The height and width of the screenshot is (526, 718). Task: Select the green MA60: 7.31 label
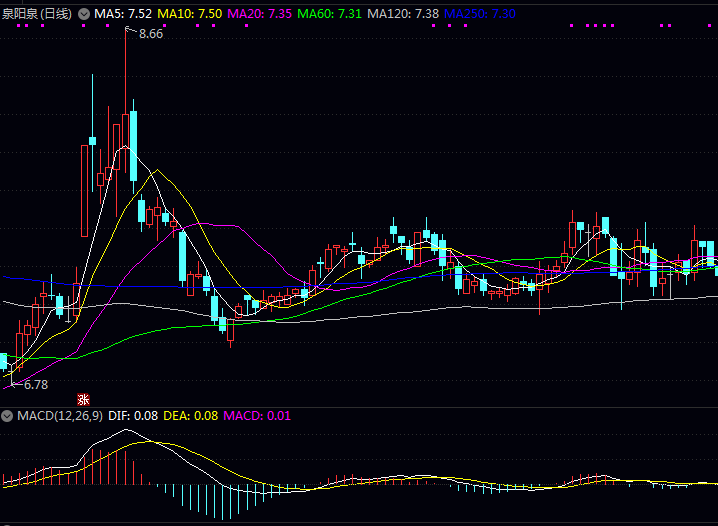point(330,14)
